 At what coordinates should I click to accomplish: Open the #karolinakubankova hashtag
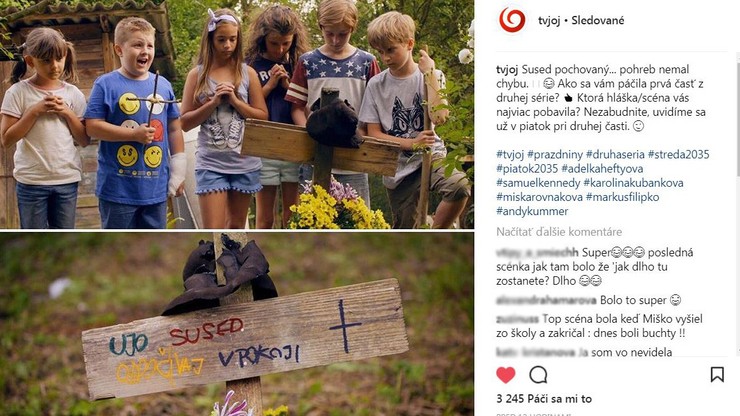[x=633, y=183]
